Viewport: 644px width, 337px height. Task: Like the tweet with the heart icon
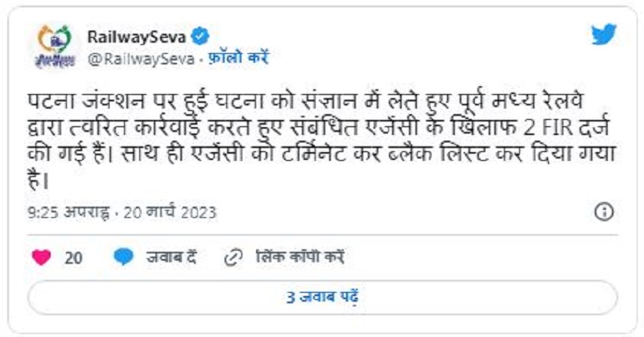pyautogui.click(x=42, y=257)
